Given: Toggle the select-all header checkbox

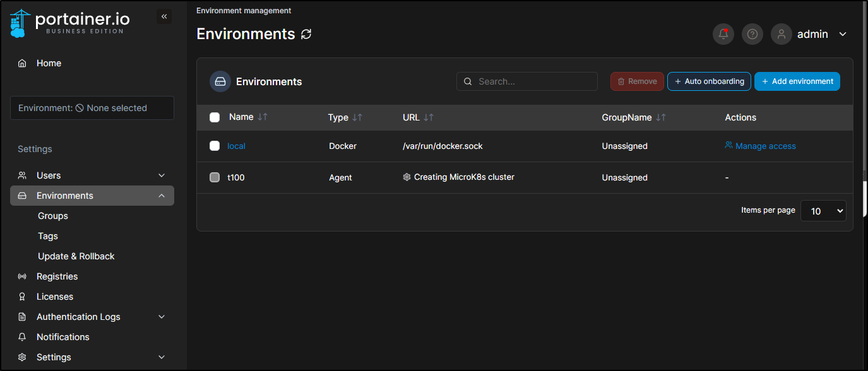Looking at the screenshot, I should (215, 117).
